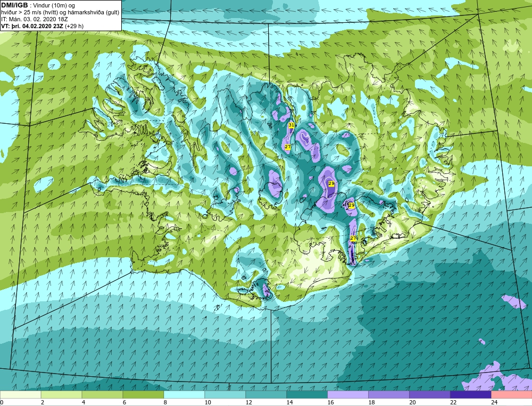Click the teal 12–14 m/s legend swatch

click(x=266, y=394)
